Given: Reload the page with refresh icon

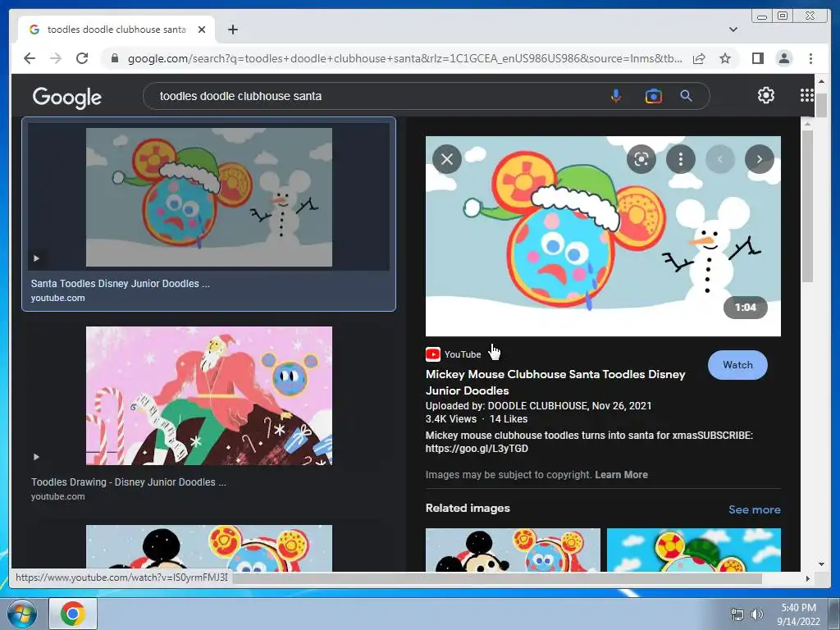Looking at the screenshot, I should point(82,58).
